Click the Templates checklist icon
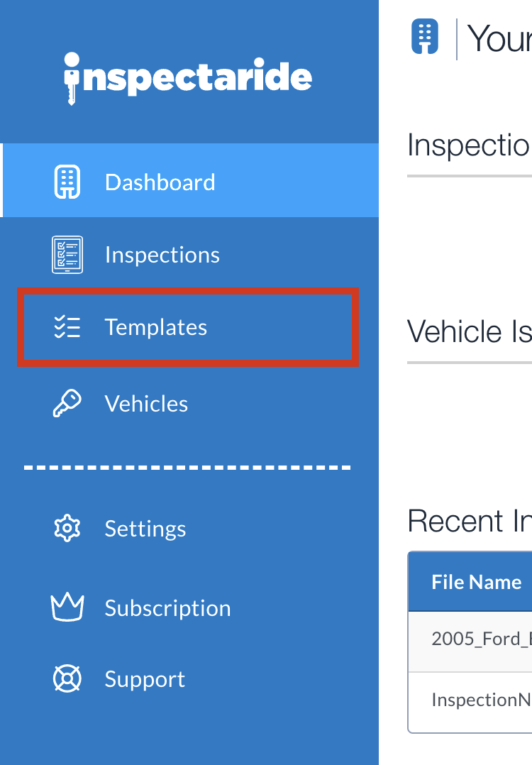The image size is (532, 765). 67,327
